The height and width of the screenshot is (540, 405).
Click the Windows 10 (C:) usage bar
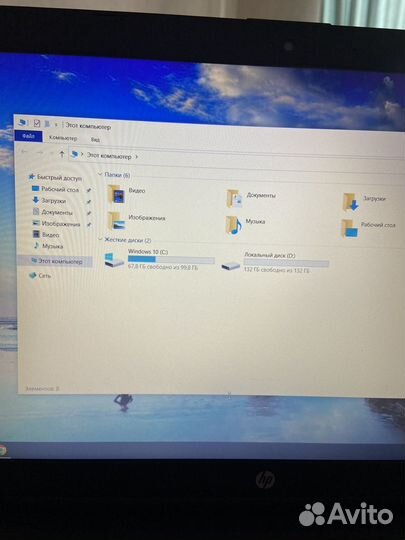pos(171,259)
